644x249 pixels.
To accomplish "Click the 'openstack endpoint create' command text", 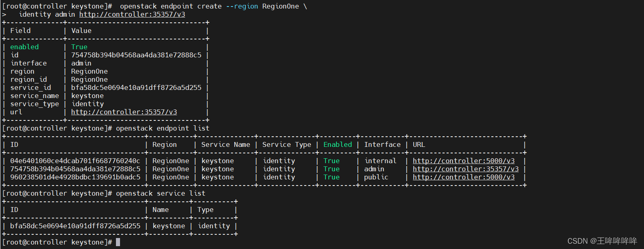I will click(171, 6).
